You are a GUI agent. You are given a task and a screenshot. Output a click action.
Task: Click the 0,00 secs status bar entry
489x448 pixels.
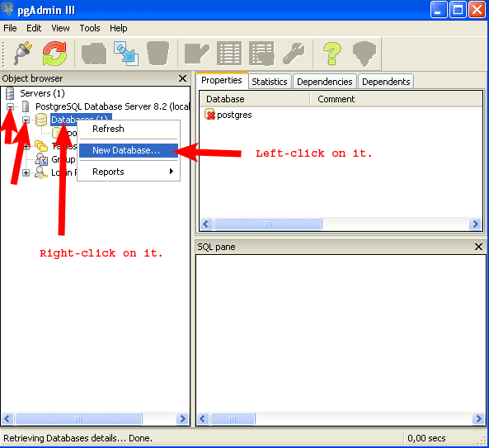click(426, 438)
